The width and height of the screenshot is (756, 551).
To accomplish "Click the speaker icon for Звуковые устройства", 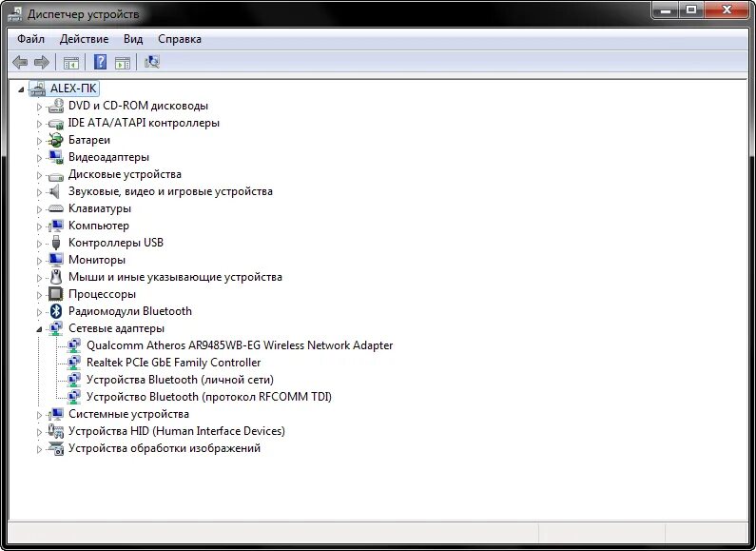I will (54, 191).
